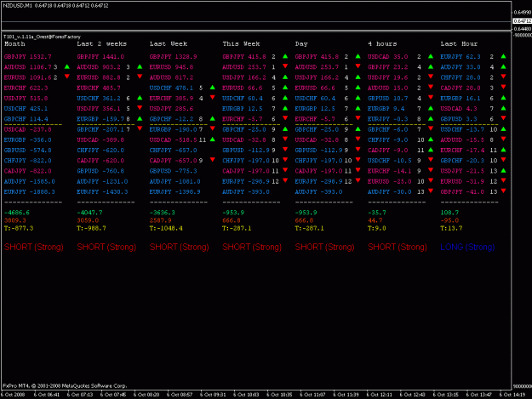Image resolution: width=532 pixels, height=399 pixels.
Task: Select up arrow beside GBPCHF -12.2
Action: click(213, 118)
